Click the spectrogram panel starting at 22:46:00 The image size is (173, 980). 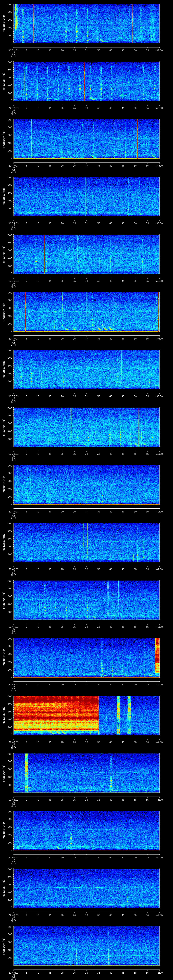point(86,888)
